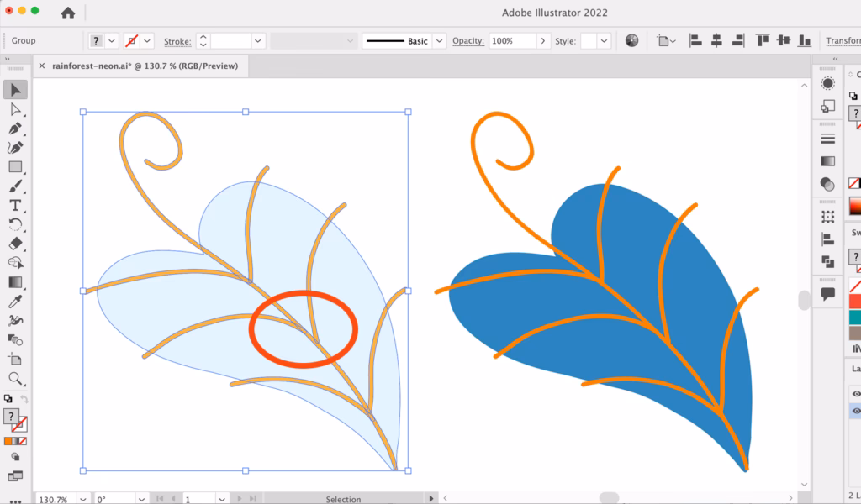Open the Color panel icon
Screen dimensions: 861x504
coord(827,83)
